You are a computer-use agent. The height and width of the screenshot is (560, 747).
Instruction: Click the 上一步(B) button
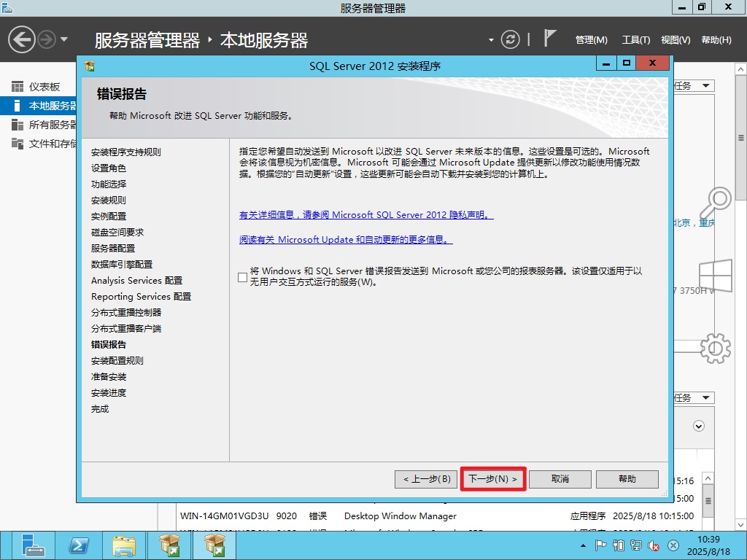(426, 479)
